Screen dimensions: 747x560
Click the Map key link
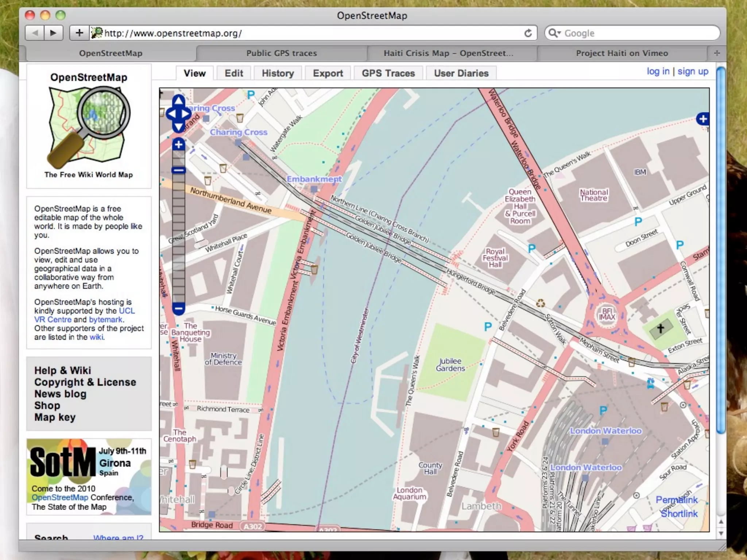(55, 417)
